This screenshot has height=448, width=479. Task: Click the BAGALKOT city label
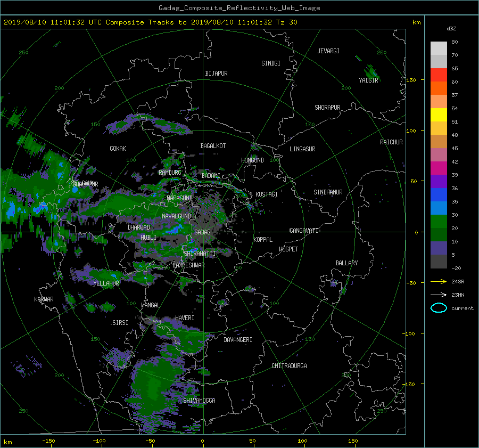tap(213, 146)
